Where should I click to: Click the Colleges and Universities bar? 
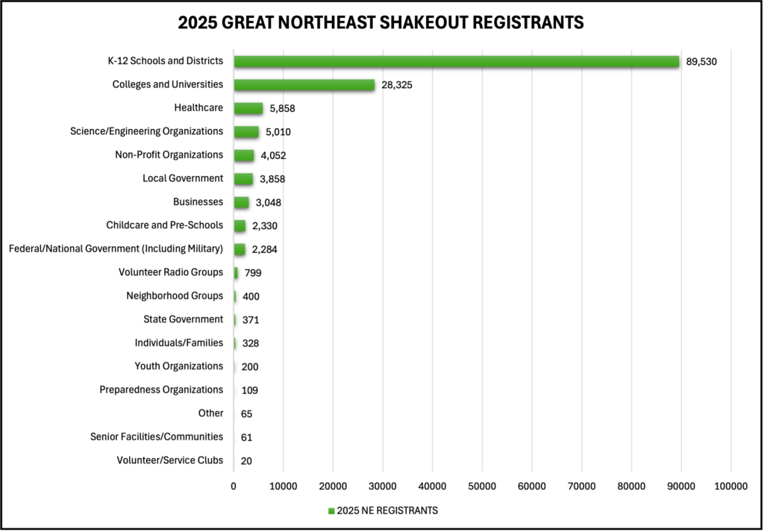[304, 85]
